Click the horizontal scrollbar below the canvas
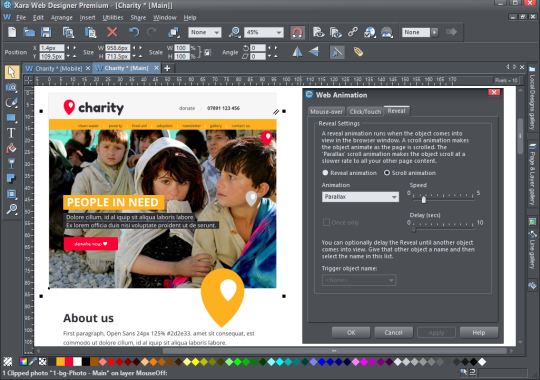The height and width of the screenshot is (380, 540). (x=333, y=351)
